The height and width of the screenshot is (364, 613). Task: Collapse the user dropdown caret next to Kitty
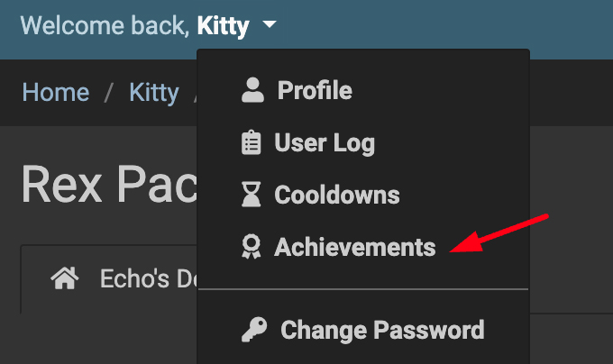270,26
